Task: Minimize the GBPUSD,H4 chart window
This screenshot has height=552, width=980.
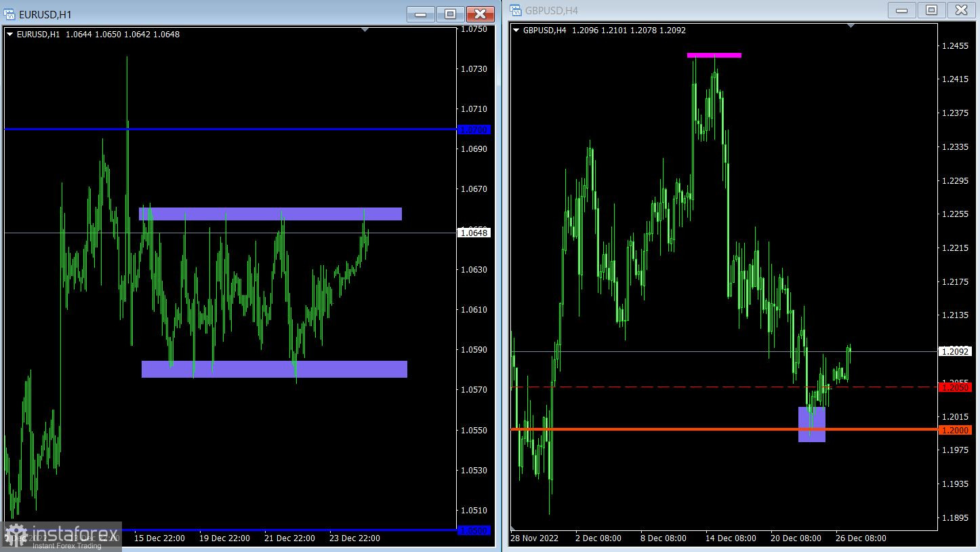Action: [x=901, y=10]
